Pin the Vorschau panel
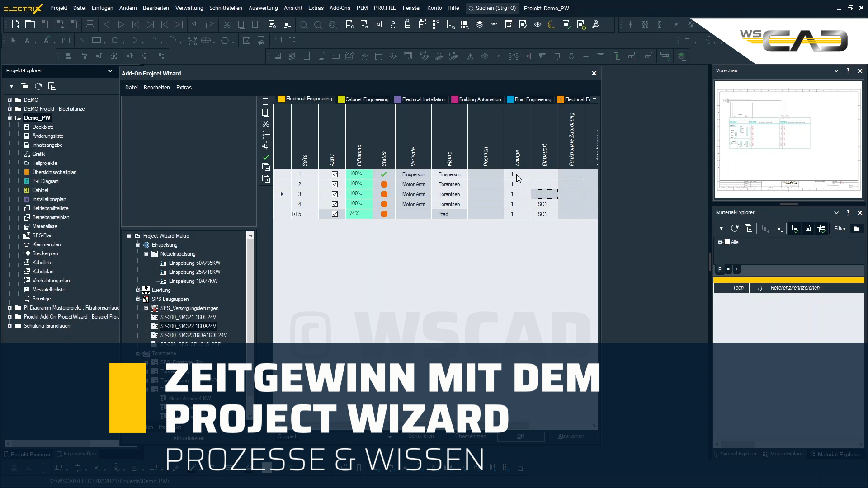Viewport: 868px width, 488px height. coord(848,71)
